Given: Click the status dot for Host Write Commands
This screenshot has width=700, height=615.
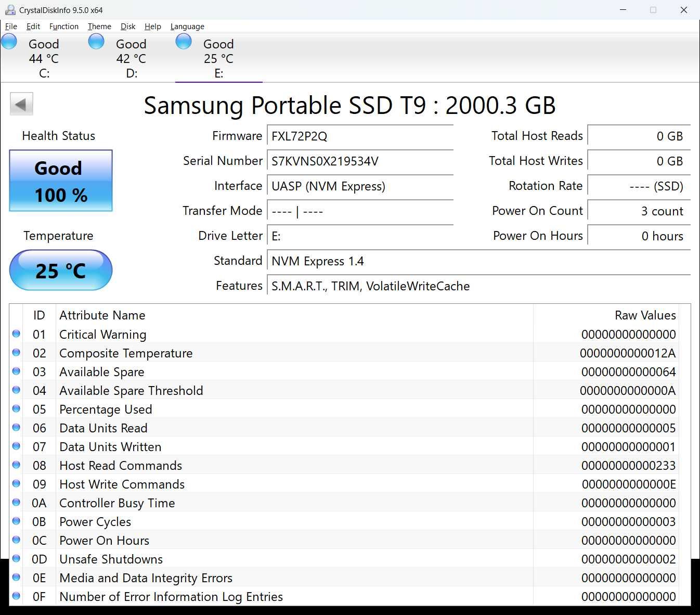Looking at the screenshot, I should click(16, 483).
